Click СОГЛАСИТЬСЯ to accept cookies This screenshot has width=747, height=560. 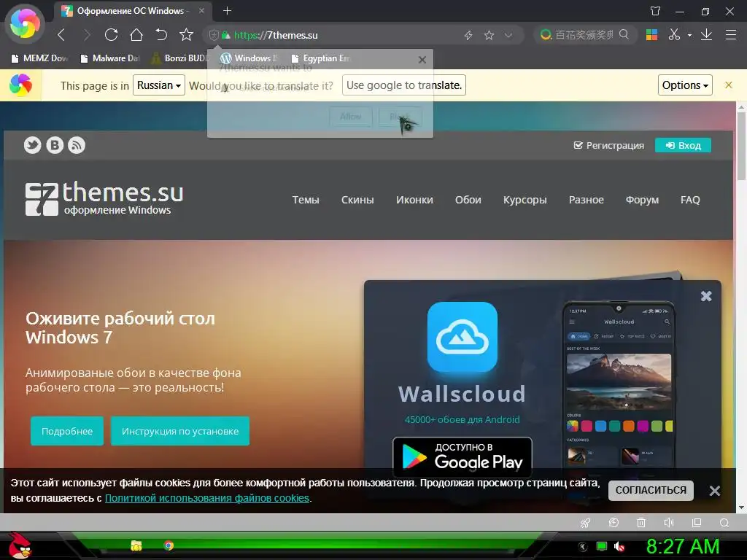(x=651, y=490)
